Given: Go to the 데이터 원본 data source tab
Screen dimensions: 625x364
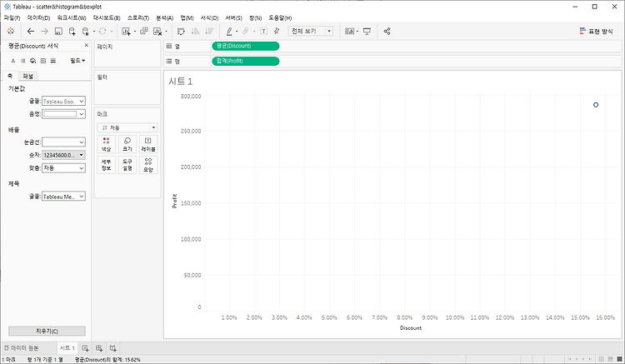Looking at the screenshot, I should click(22, 348).
